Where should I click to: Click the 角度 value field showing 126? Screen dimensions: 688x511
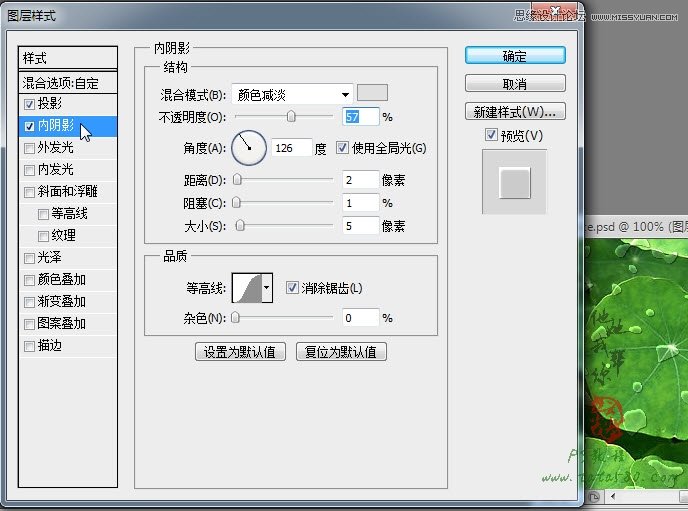[x=292, y=148]
